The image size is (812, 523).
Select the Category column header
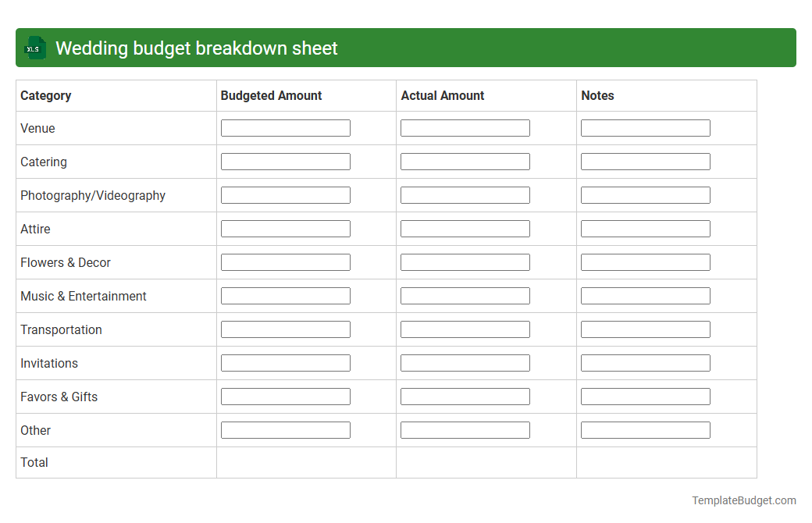[x=45, y=95]
